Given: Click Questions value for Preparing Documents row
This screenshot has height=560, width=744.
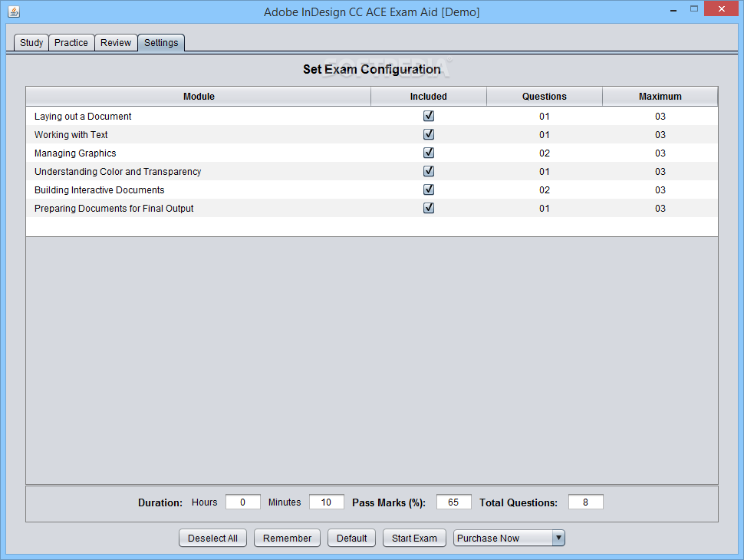Looking at the screenshot, I should click(x=545, y=209).
